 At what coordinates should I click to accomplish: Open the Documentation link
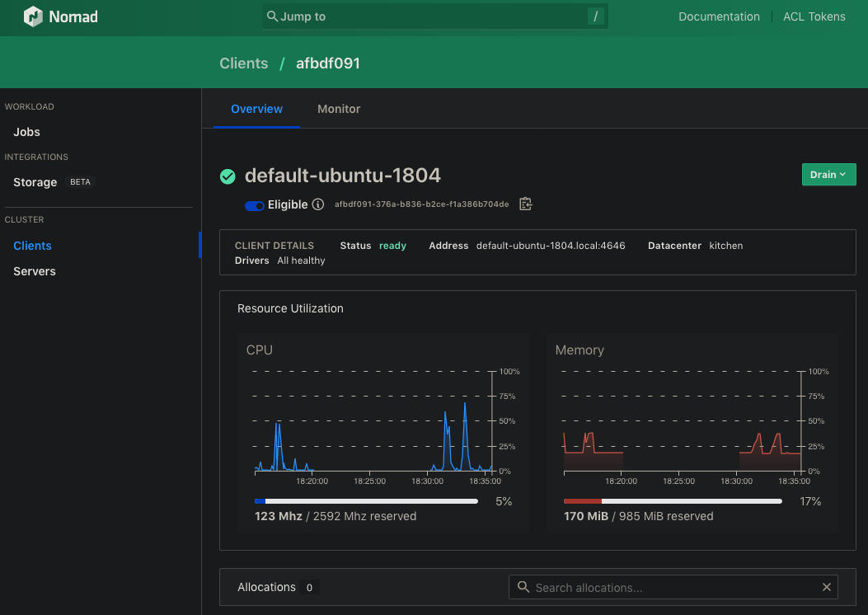719,16
